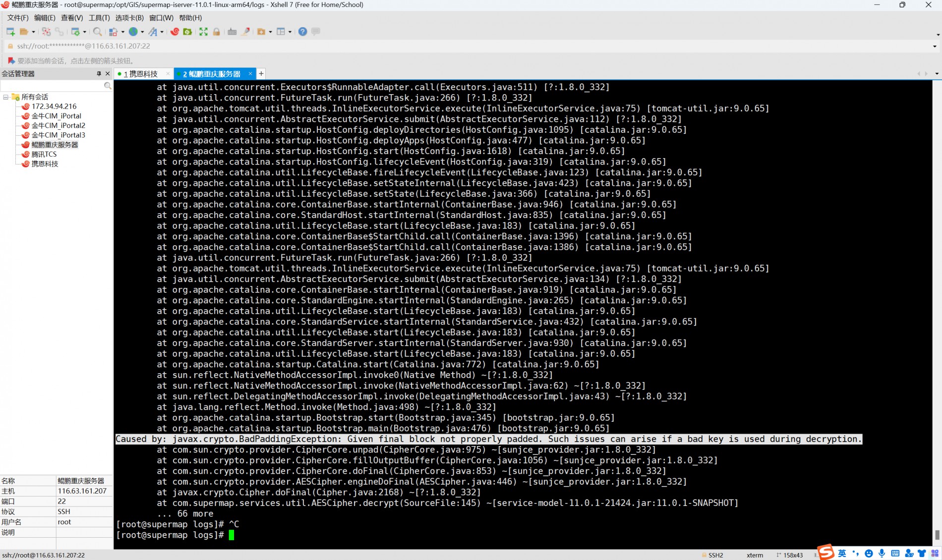Screen dimensions: 942x560
Task: Select 鲲鹏重庆服务器 in session tree
Action: [55, 145]
